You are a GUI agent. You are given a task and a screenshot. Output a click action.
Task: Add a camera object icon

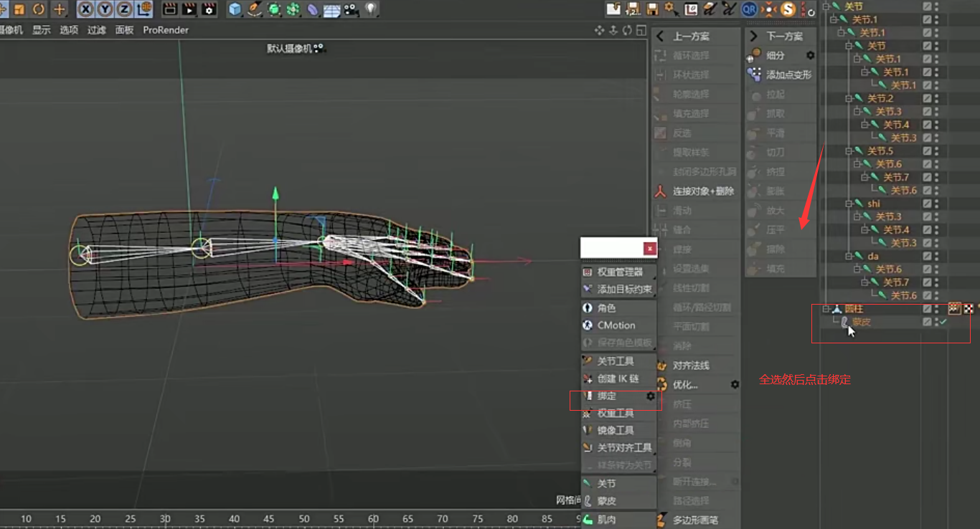click(351, 9)
